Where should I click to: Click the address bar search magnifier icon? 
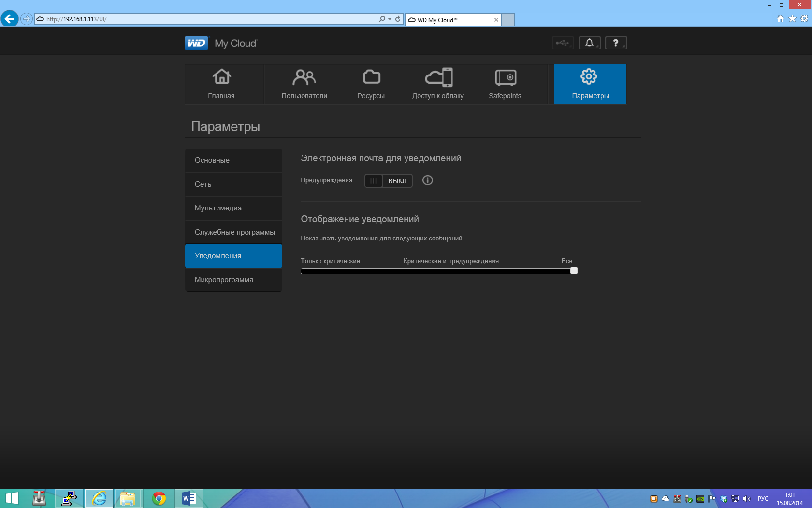coord(382,19)
